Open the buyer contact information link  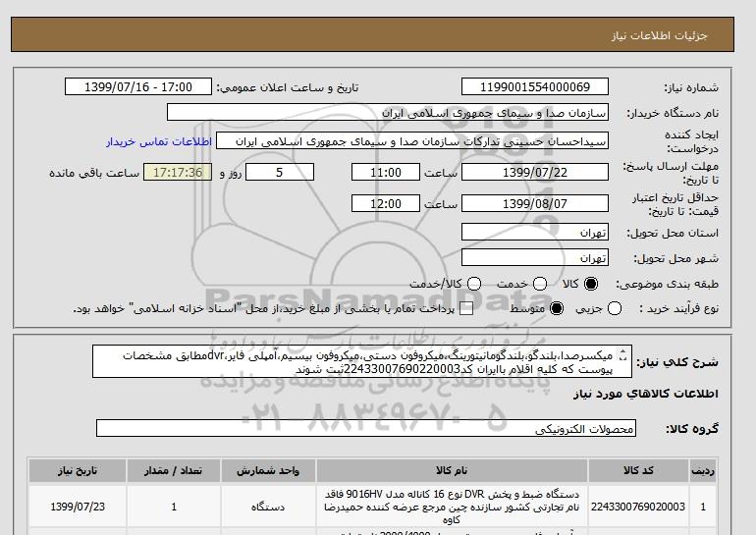(159, 142)
